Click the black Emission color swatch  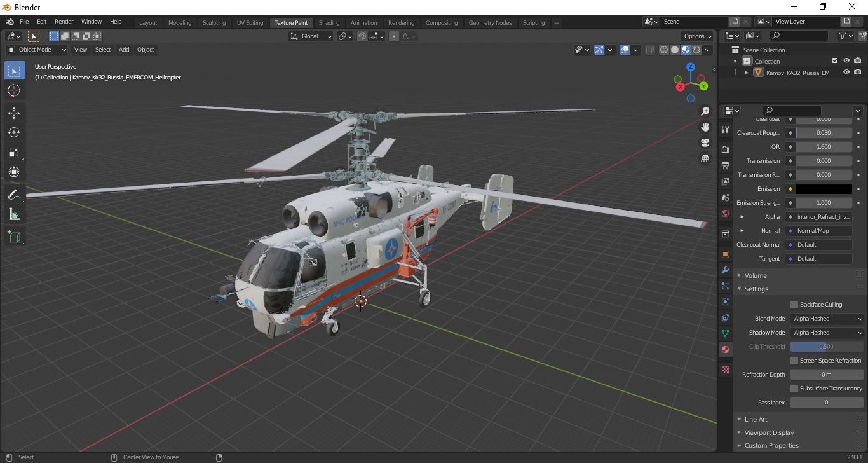point(824,189)
